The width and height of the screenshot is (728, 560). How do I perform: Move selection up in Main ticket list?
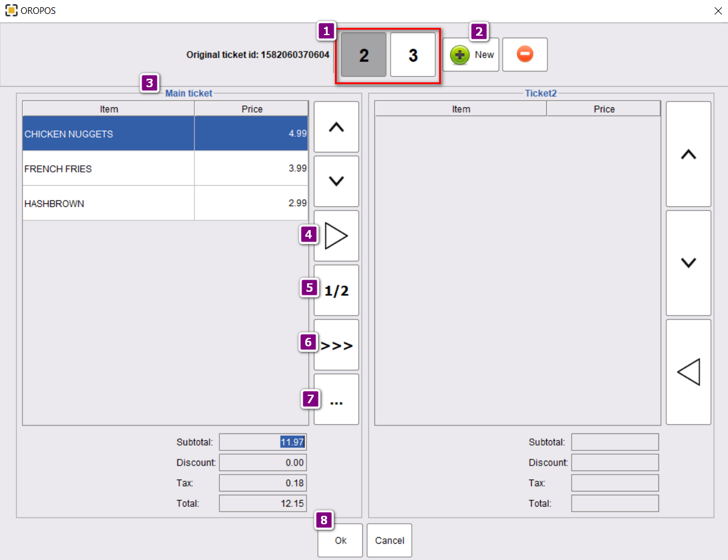pyautogui.click(x=336, y=127)
